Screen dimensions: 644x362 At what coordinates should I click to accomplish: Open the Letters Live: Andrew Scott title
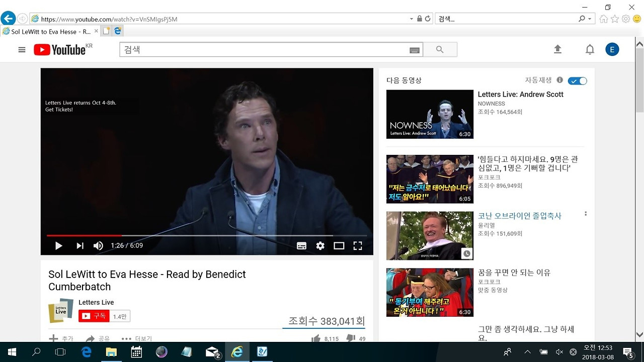520,95
